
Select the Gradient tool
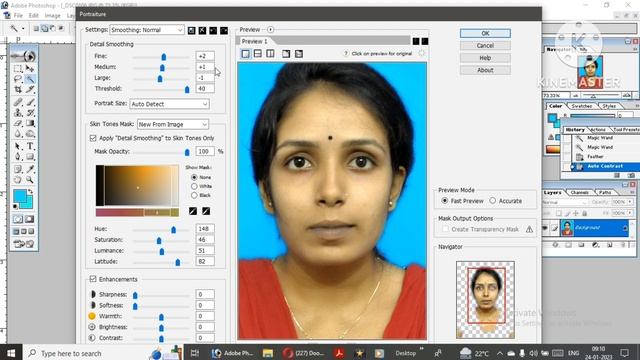[30, 123]
